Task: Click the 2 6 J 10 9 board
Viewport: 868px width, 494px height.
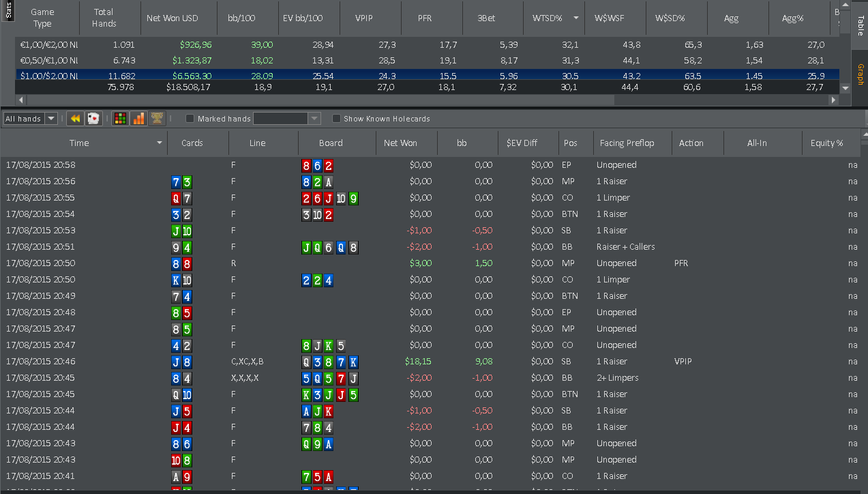Action: tap(330, 198)
